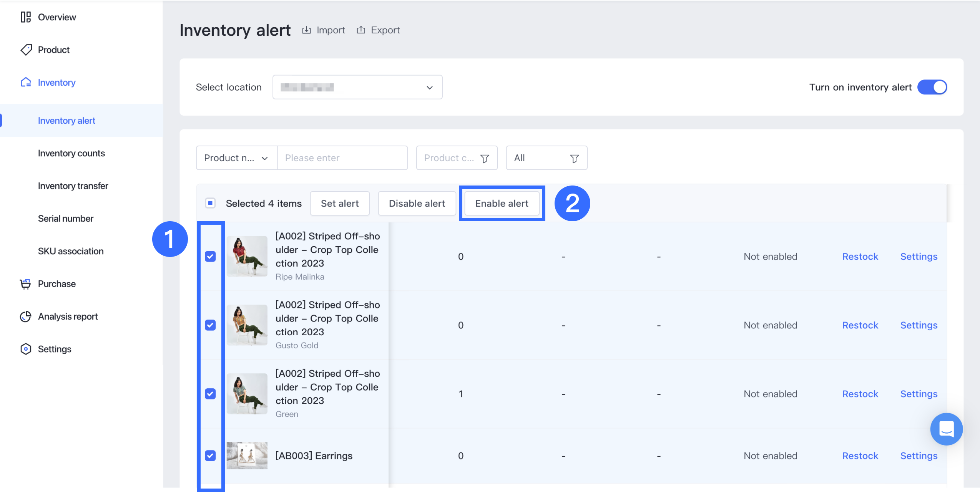Click the Product tag icon
This screenshot has height=492, width=980.
pos(26,50)
